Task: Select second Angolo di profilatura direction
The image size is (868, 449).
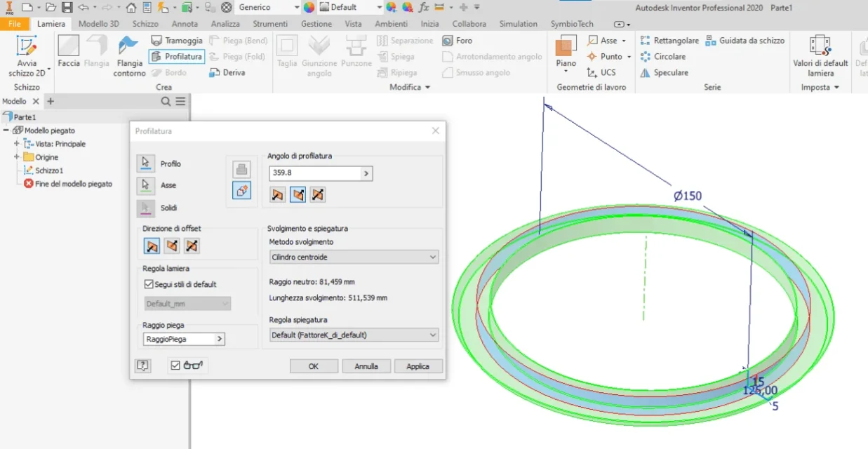Action: [298, 194]
